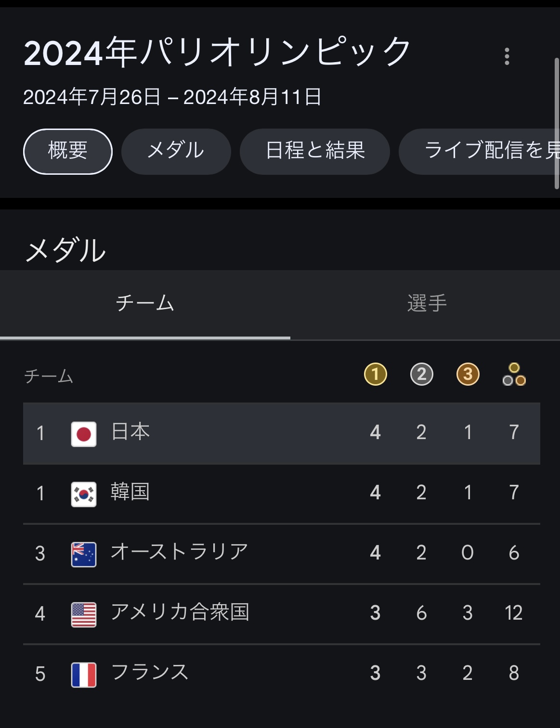Click the Australia flag icon
Image resolution: width=560 pixels, height=728 pixels.
click(84, 554)
